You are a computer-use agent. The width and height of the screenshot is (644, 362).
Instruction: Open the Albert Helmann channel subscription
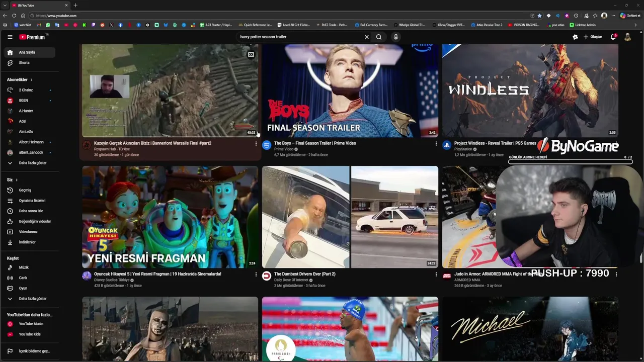pyautogui.click(x=30, y=142)
